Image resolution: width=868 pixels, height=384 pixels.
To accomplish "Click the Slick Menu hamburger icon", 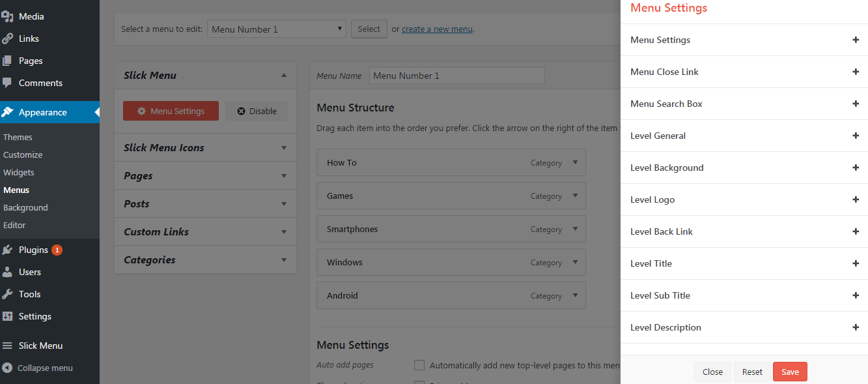I will (x=7, y=346).
